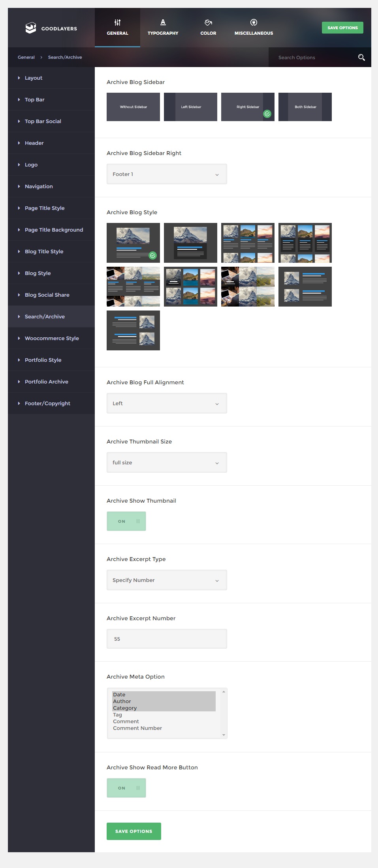Select Both Sidebar layout
This screenshot has height=868, width=378.
[x=305, y=107]
